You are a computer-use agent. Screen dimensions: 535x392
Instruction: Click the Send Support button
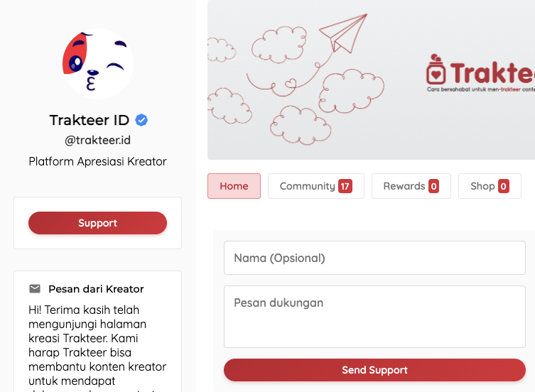click(x=374, y=370)
